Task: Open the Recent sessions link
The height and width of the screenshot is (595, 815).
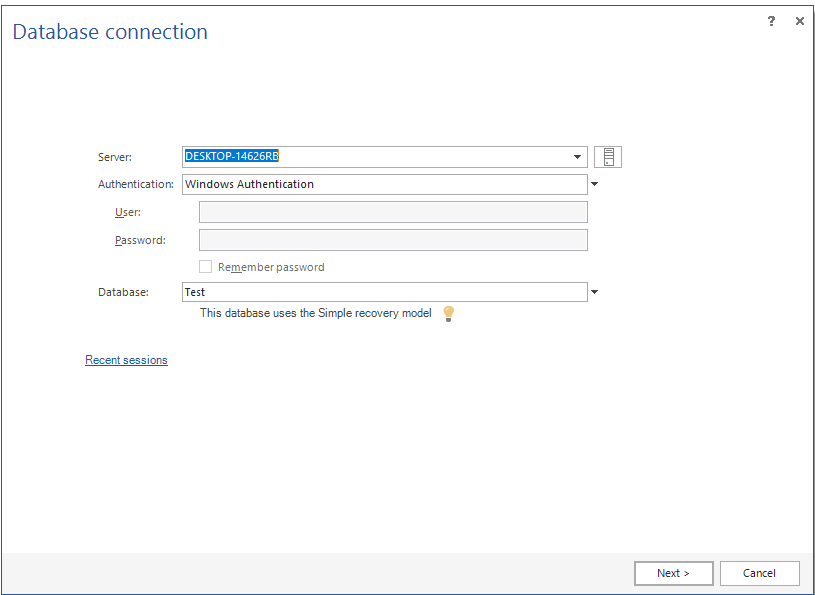Action: (126, 360)
